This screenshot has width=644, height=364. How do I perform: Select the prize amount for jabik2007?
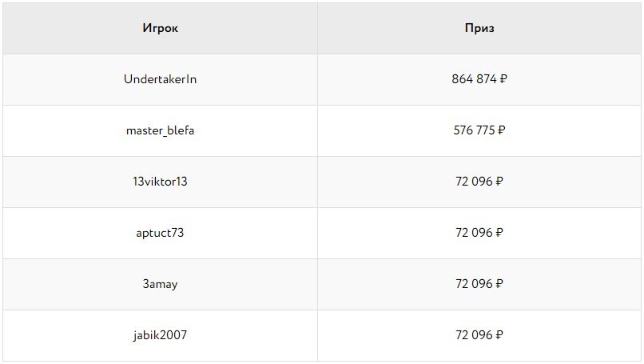point(474,335)
